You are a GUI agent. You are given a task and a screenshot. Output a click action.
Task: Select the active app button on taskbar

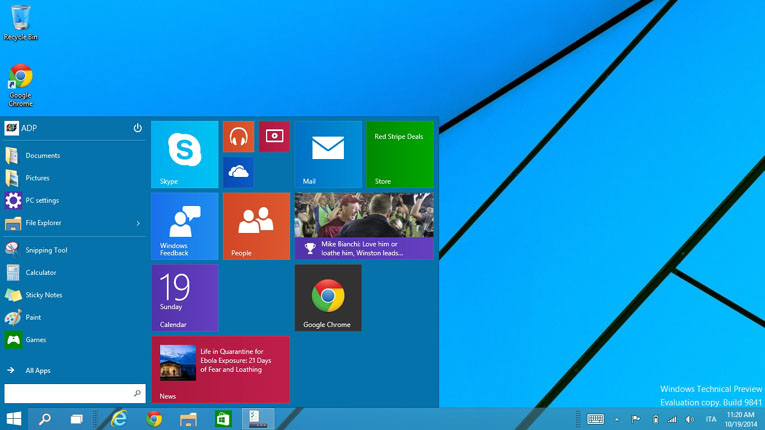tap(258, 419)
